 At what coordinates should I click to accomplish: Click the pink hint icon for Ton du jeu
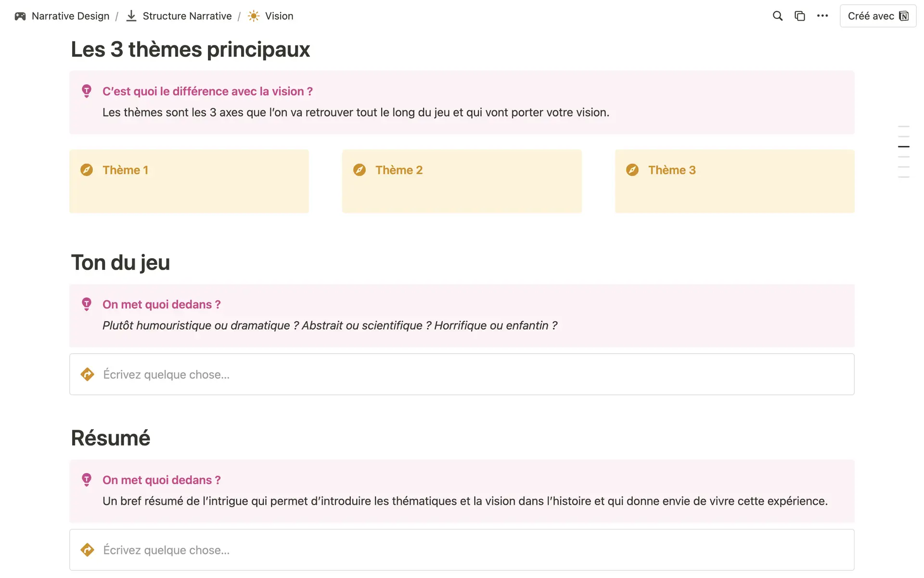(87, 304)
